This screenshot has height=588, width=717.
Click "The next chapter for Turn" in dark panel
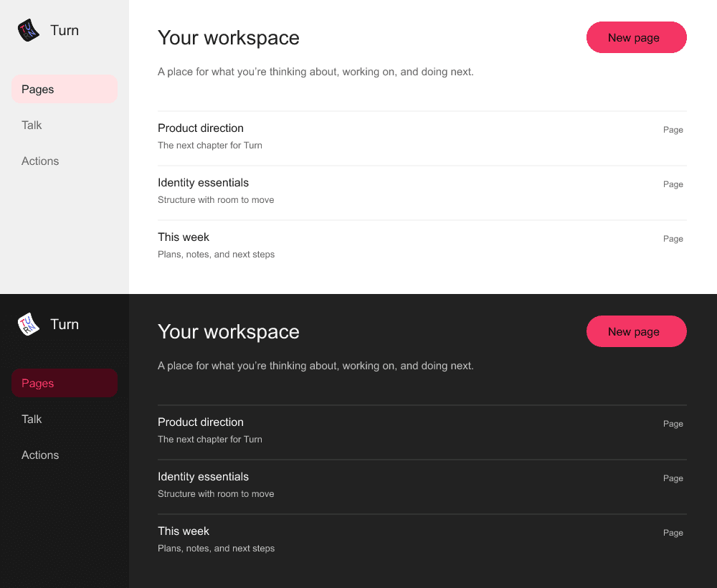(x=210, y=440)
